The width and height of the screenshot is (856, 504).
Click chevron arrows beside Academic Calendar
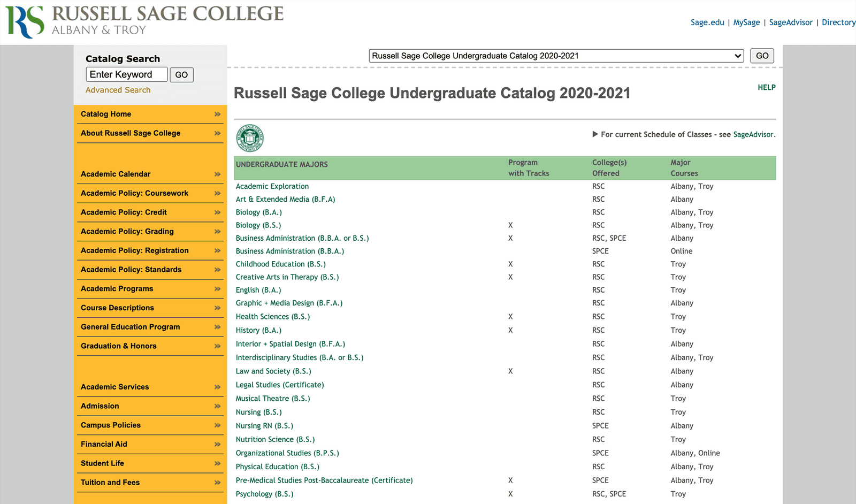pyautogui.click(x=217, y=174)
